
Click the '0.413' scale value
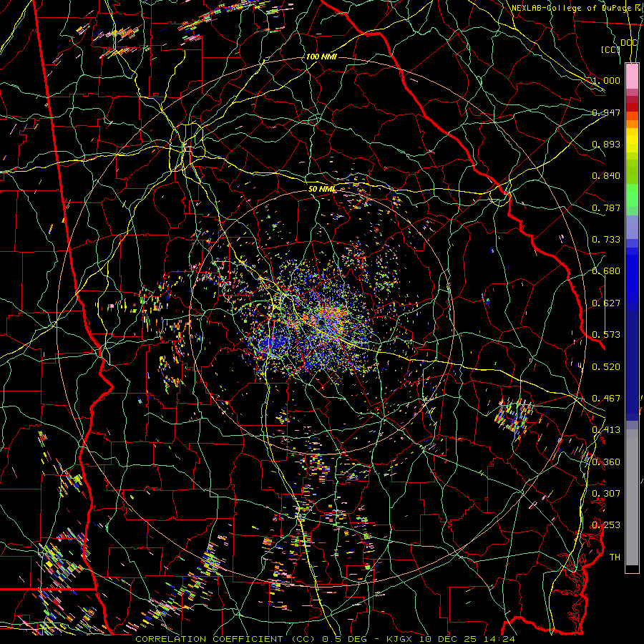[606, 430]
